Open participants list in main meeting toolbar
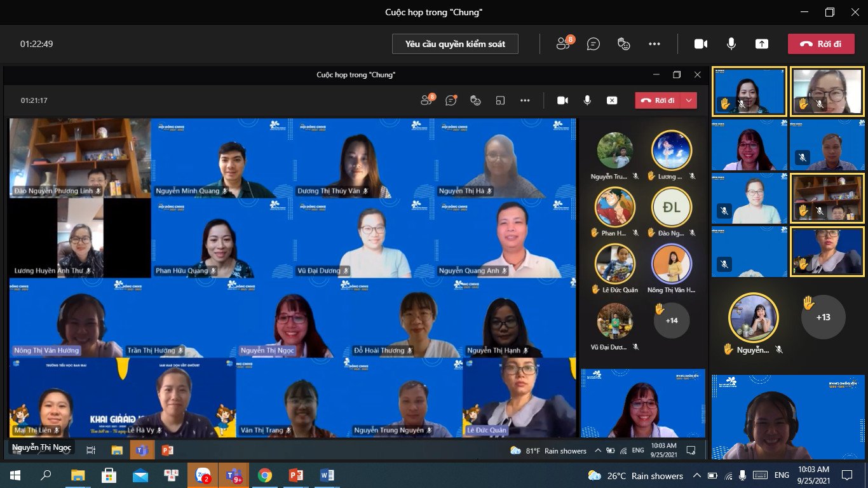Image resolution: width=868 pixels, height=488 pixels. coord(563,43)
